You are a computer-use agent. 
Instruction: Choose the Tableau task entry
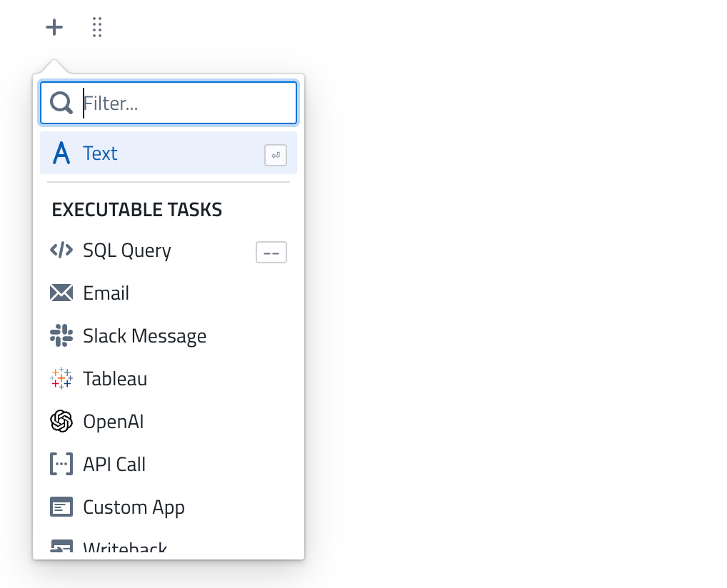point(115,379)
